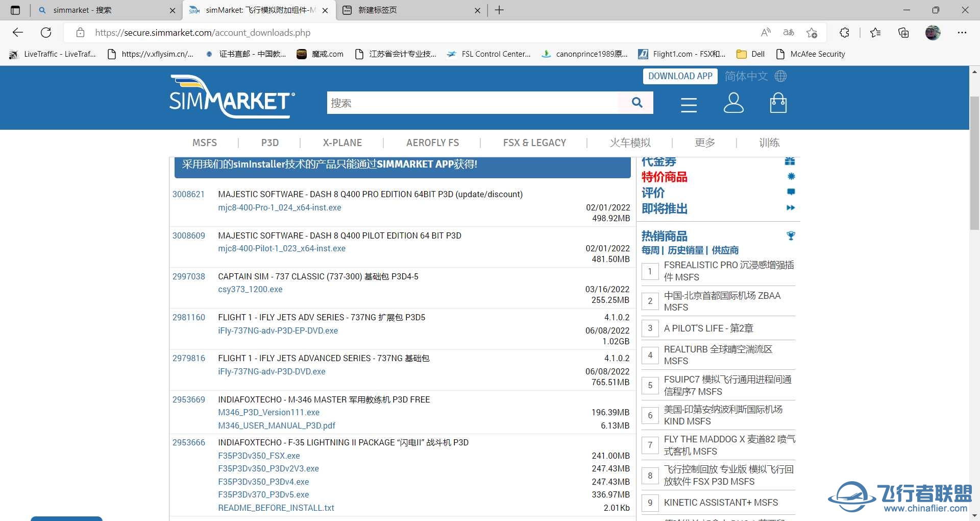This screenshot has height=521, width=980.
Task: Open the browser extensions icon
Action: (x=844, y=33)
